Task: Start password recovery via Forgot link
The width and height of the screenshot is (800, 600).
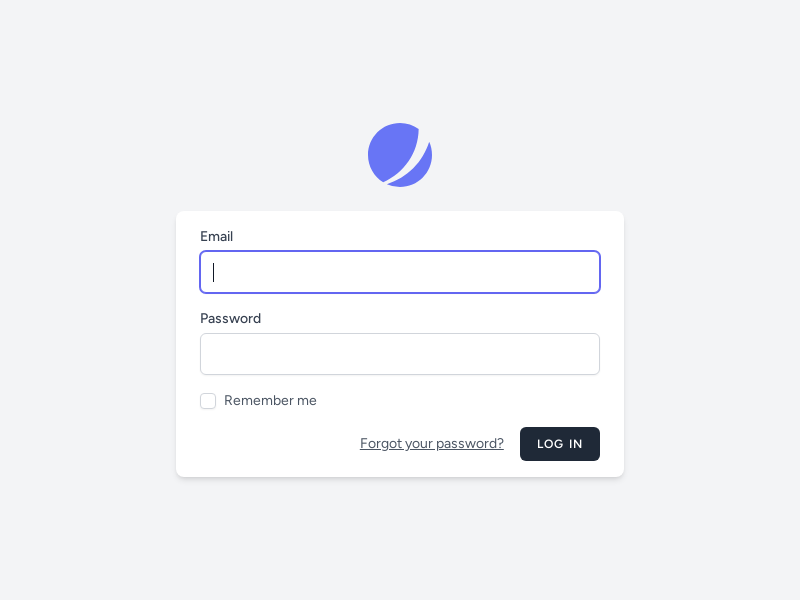Action: (432, 444)
